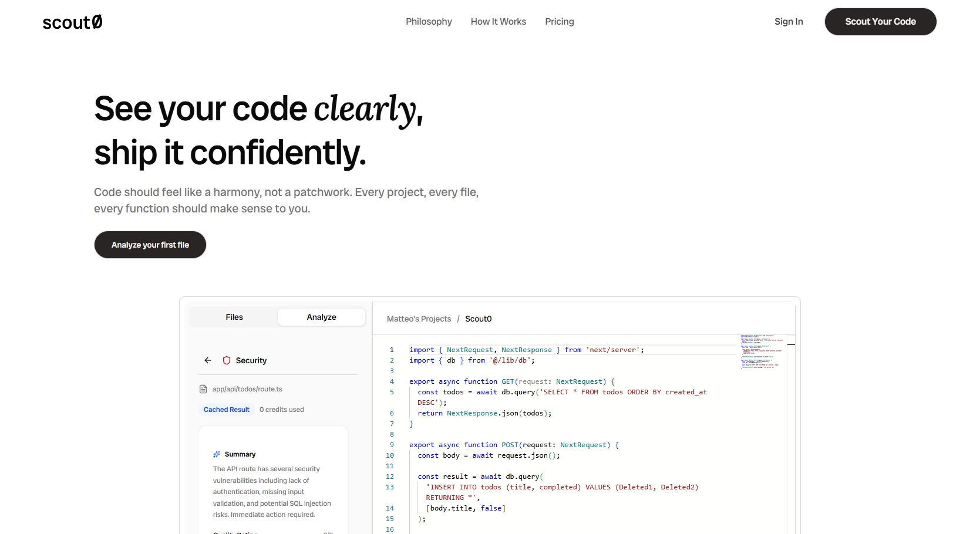Viewport: 980px width, 534px height.
Task: Click the Sign In link
Action: [x=788, y=22]
